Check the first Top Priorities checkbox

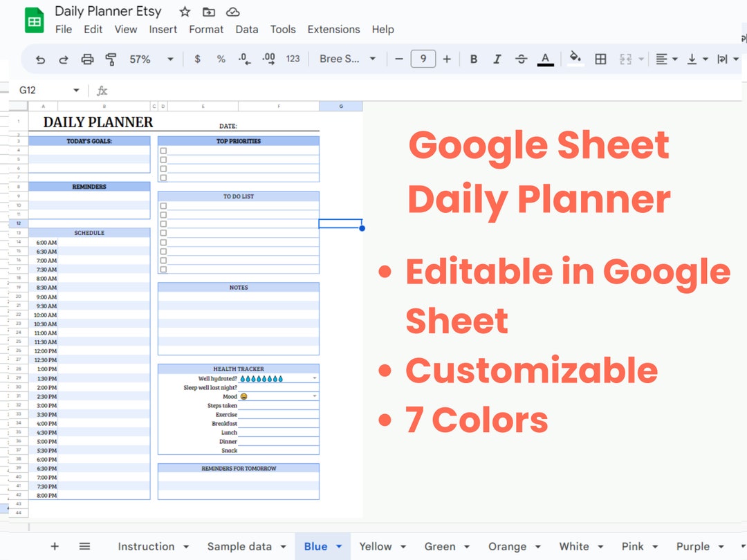(x=163, y=152)
